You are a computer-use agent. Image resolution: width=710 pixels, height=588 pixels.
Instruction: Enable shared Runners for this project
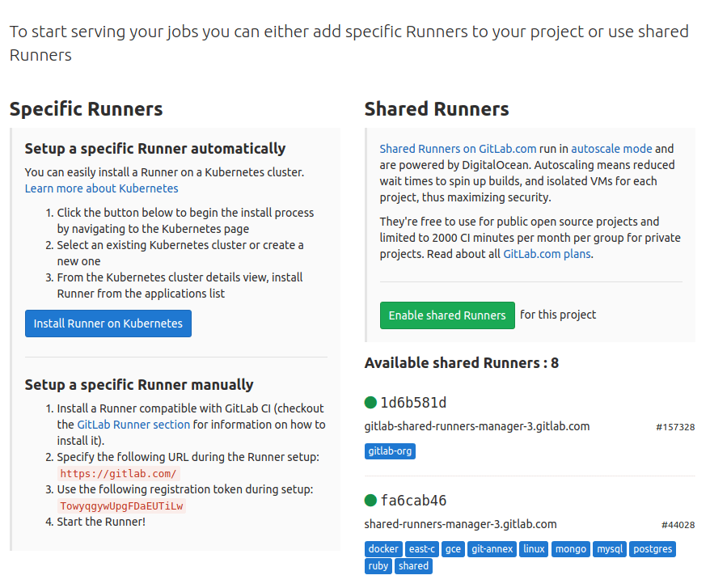pos(447,315)
